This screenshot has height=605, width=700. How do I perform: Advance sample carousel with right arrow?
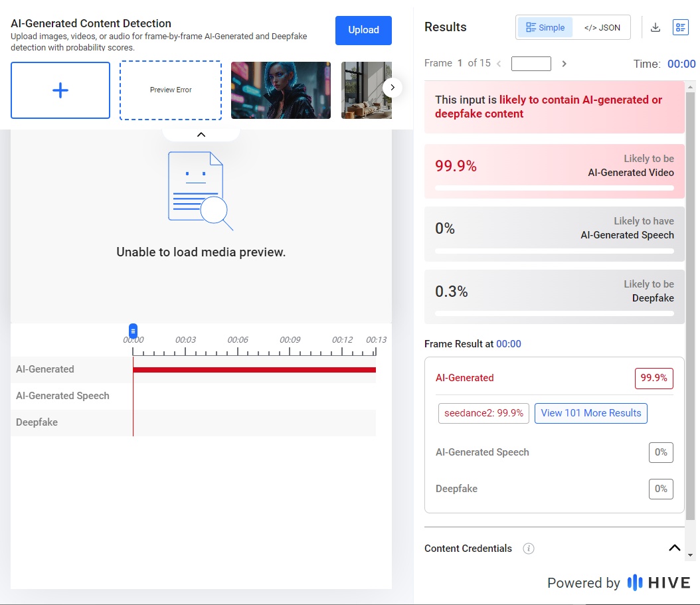tap(393, 88)
